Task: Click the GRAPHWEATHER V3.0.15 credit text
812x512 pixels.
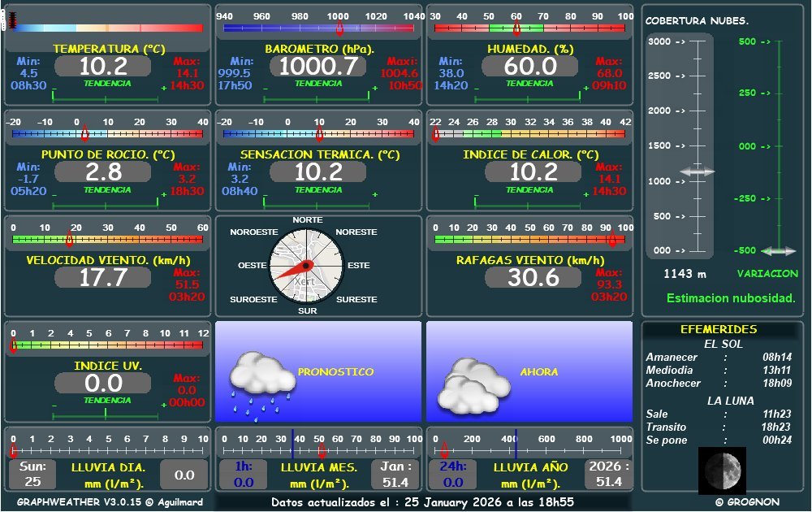Action: tap(110, 502)
